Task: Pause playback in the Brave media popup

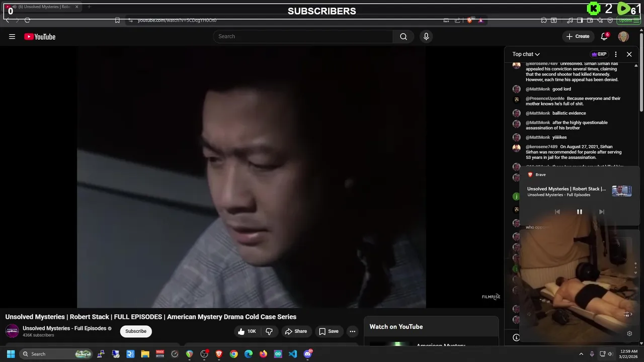Action: click(x=579, y=212)
